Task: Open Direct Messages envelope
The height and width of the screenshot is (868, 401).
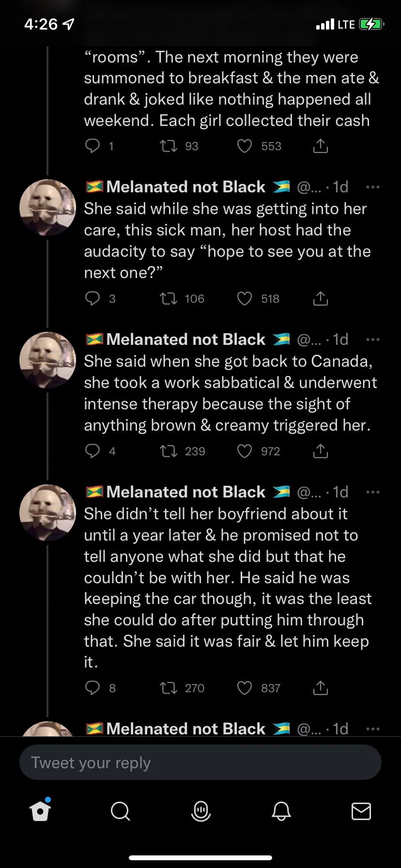Action: click(x=361, y=810)
